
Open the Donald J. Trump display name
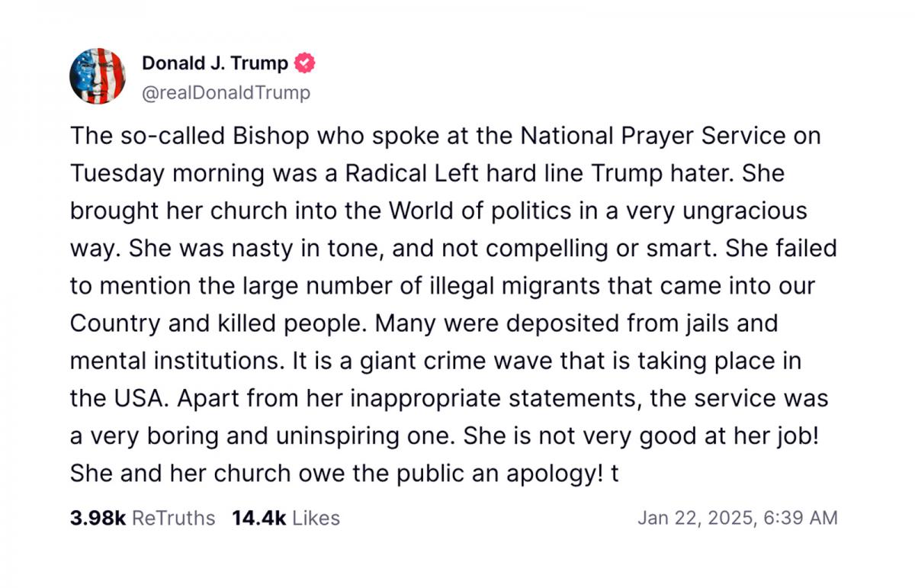click(x=216, y=63)
